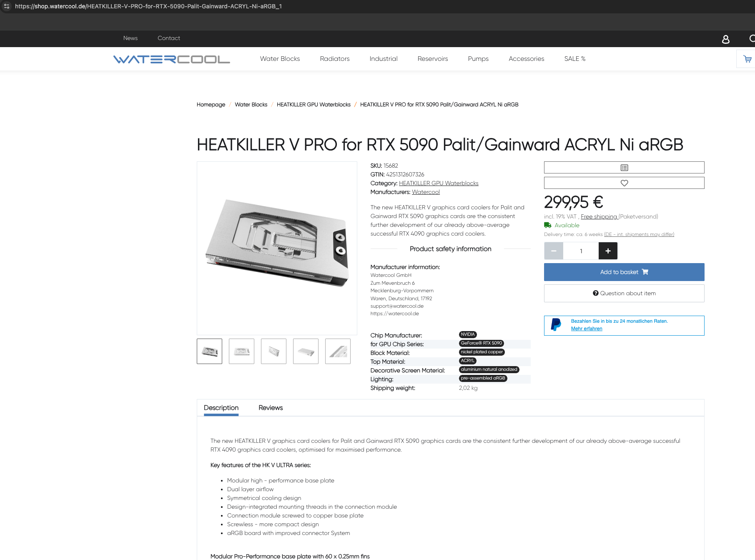Click the Watercool logo
This screenshot has width=755, height=560.
(x=171, y=59)
